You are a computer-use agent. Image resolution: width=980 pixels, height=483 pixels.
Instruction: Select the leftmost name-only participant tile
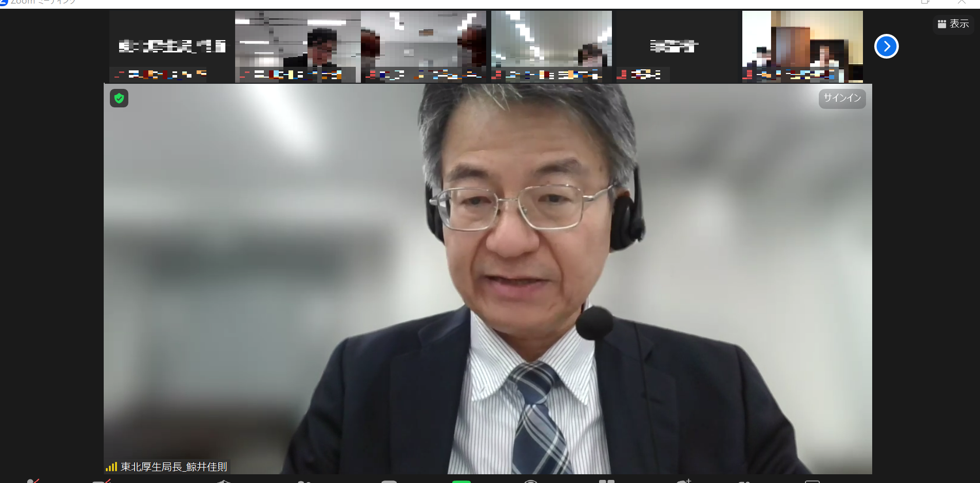click(171, 46)
